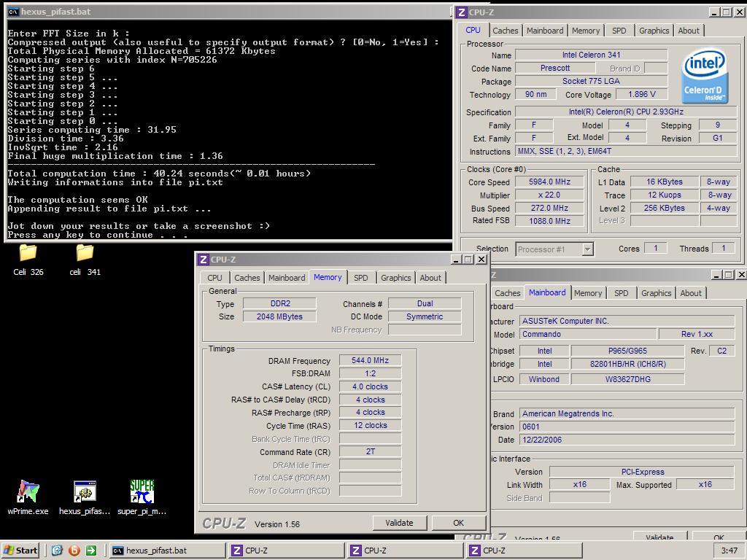The image size is (747, 560).
Task: Select the second CPU-Z taskbar button
Action: pyautogui.click(x=405, y=551)
